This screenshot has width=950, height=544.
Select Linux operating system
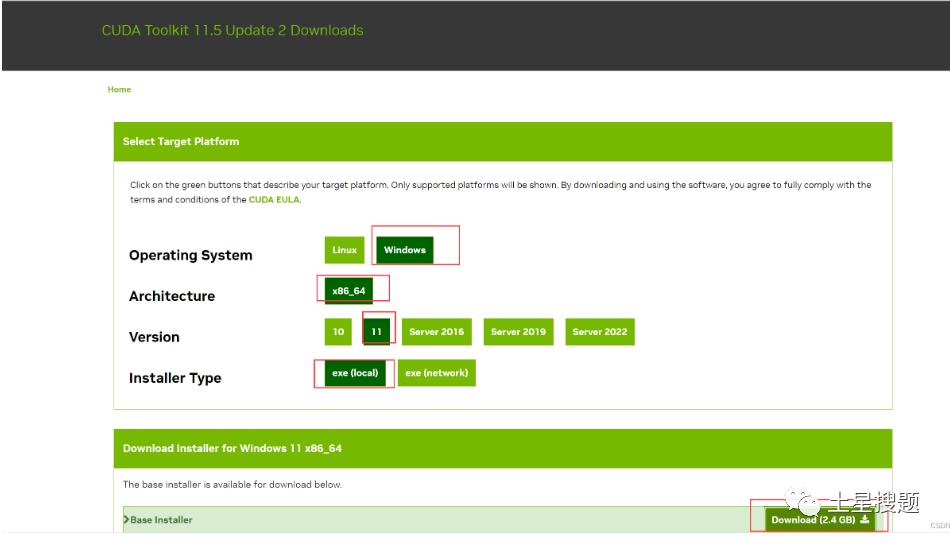pyautogui.click(x=344, y=250)
